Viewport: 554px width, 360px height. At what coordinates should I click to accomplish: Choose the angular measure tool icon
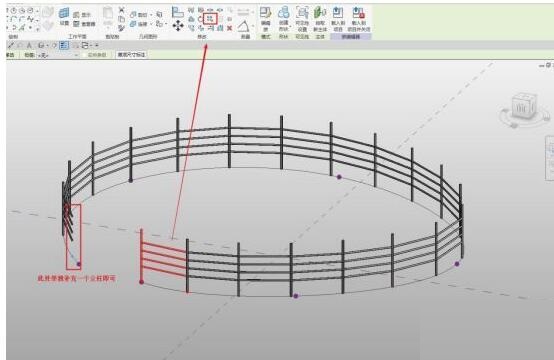(x=243, y=26)
